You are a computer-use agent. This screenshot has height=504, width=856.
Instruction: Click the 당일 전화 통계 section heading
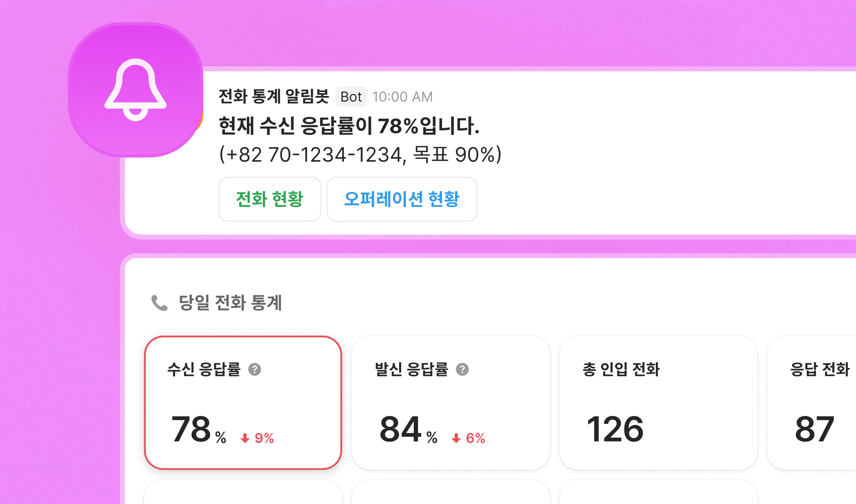pos(230,303)
